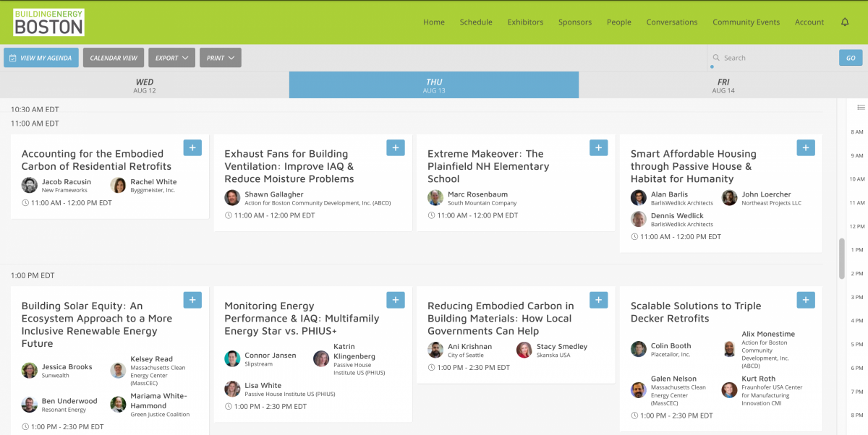
Task: Switch to Calendar View
Action: click(114, 58)
